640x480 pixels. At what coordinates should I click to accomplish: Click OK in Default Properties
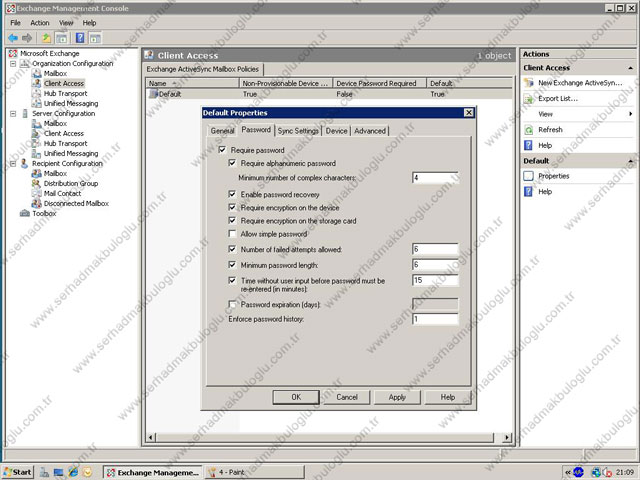(296, 397)
